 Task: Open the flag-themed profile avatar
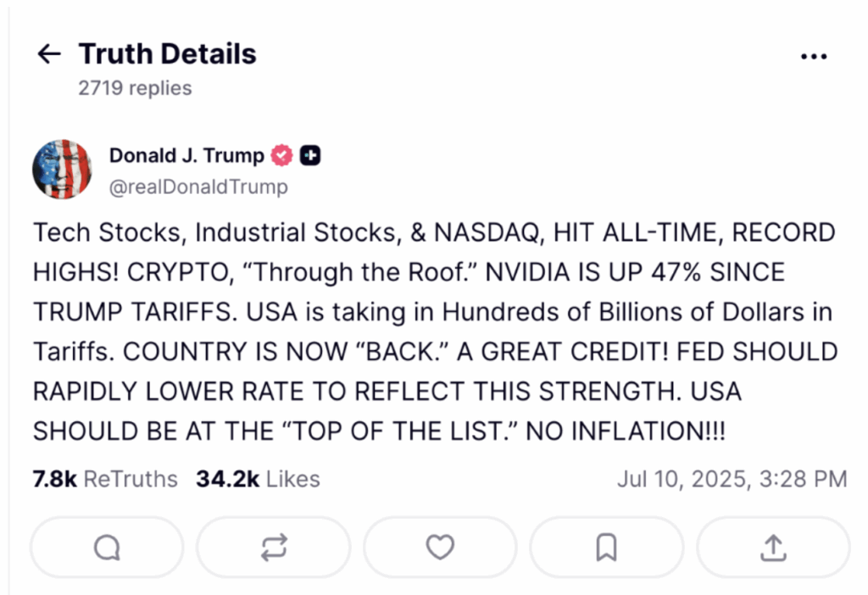pyautogui.click(x=62, y=170)
